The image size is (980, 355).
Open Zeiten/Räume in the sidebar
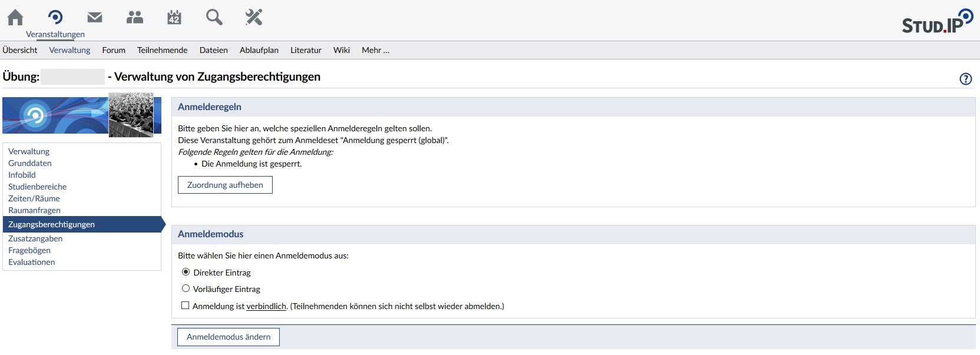(x=34, y=198)
